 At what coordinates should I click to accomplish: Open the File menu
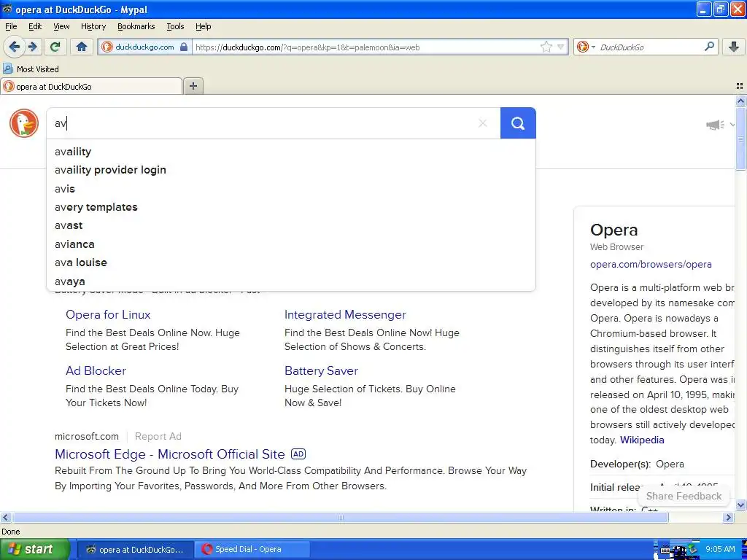(11, 26)
